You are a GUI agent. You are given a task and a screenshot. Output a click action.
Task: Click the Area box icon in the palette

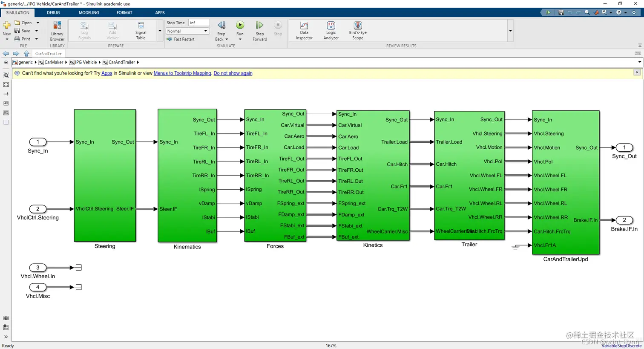tap(6, 122)
